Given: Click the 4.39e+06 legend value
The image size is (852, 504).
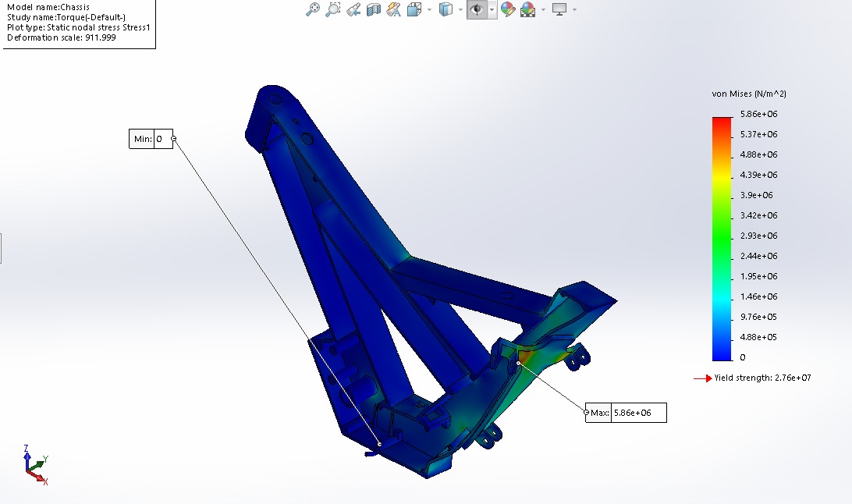Looking at the screenshot, I should pos(758,175).
